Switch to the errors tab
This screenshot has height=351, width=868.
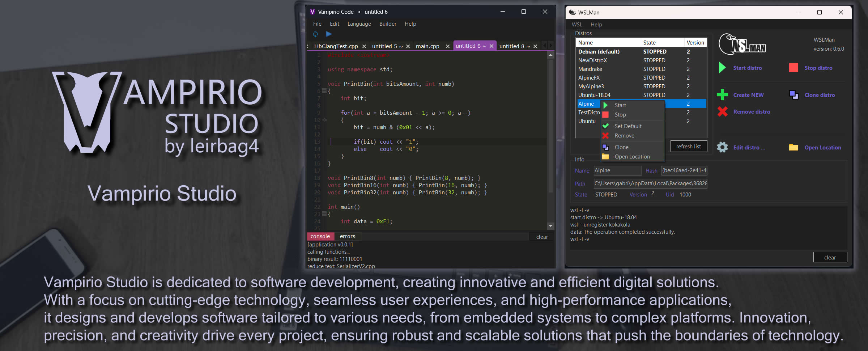[x=347, y=236]
